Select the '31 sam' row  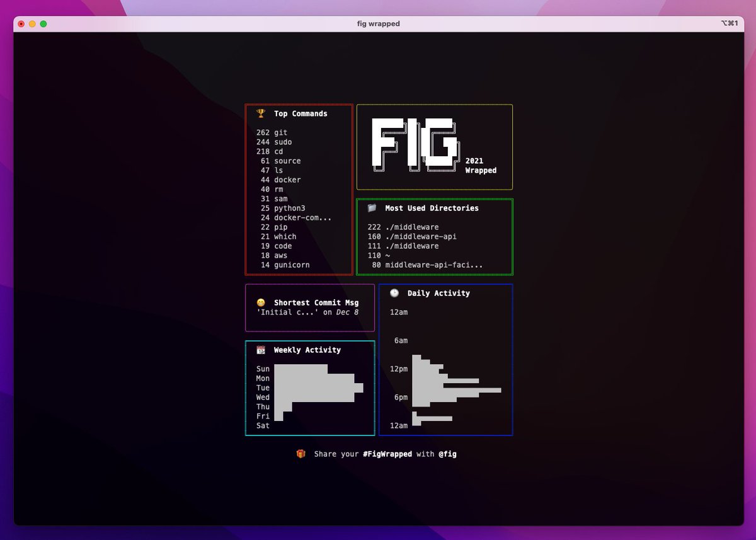pyautogui.click(x=274, y=198)
